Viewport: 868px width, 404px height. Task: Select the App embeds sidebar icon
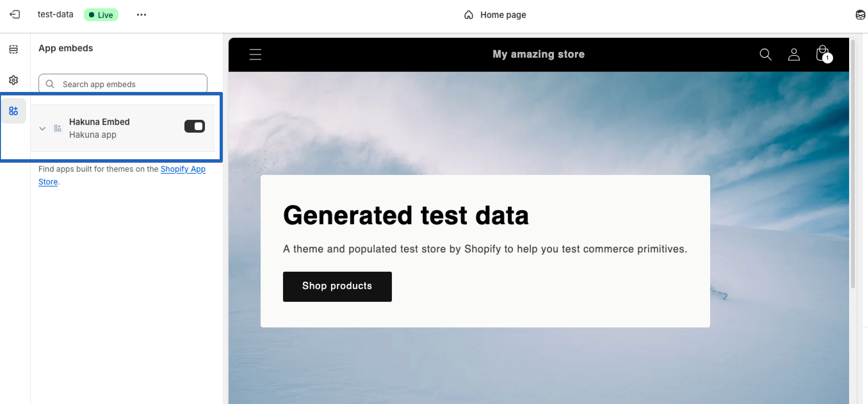13,111
